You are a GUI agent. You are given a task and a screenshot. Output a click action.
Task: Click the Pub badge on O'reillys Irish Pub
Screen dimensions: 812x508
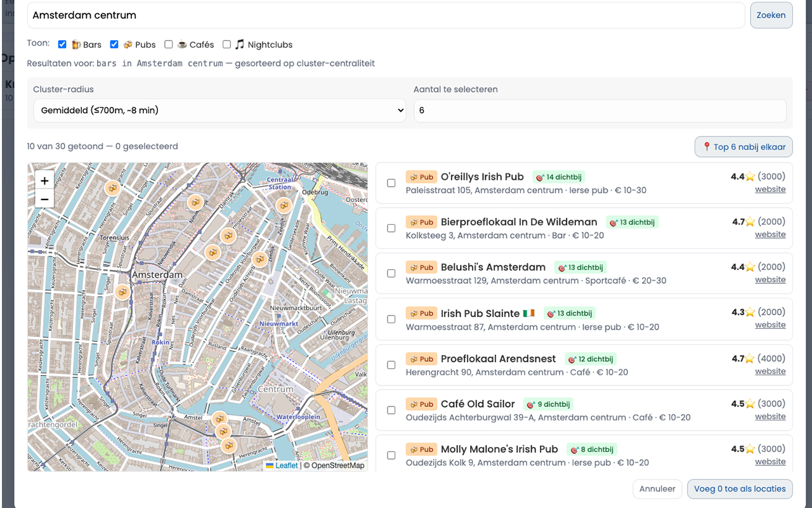click(421, 177)
